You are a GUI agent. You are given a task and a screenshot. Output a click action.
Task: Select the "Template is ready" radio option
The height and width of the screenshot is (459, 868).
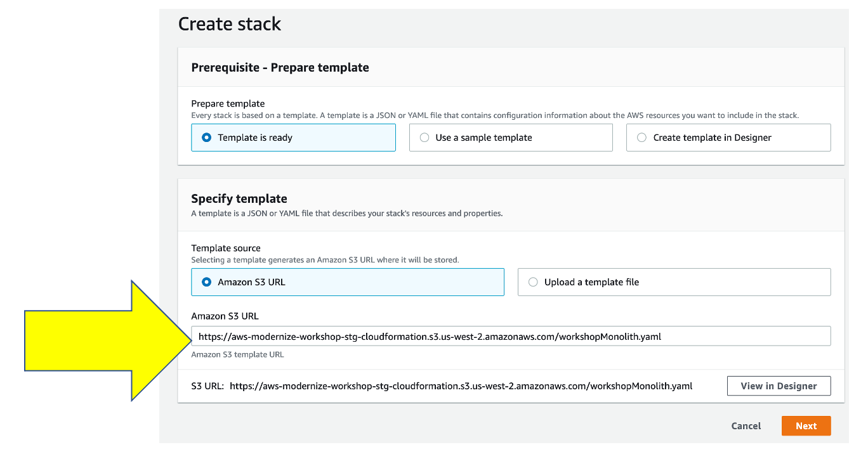click(x=207, y=138)
